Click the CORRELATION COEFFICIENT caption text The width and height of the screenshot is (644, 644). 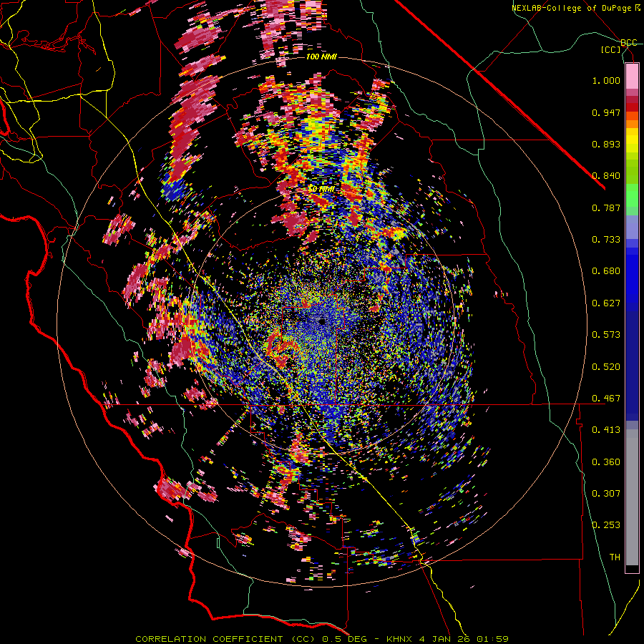click(x=209, y=639)
